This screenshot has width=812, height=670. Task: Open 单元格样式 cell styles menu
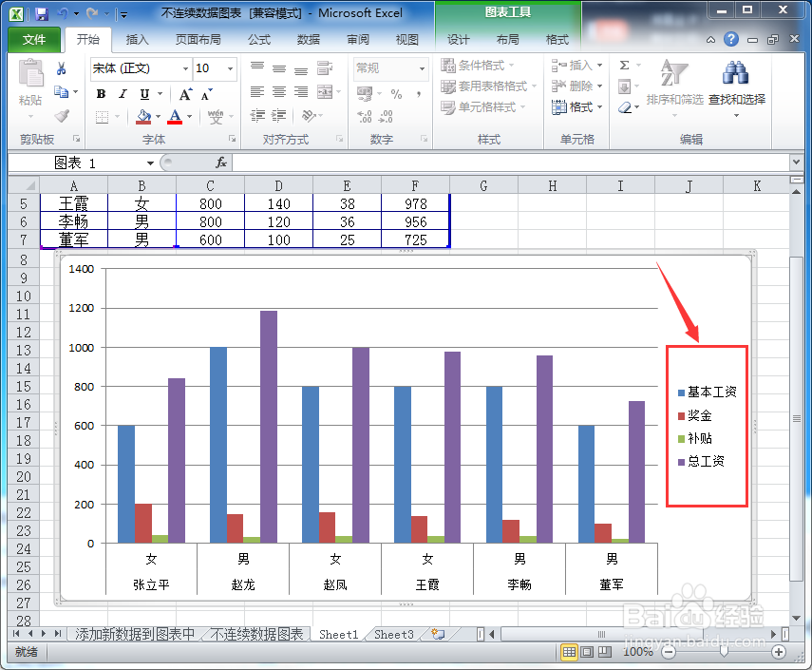(483, 107)
